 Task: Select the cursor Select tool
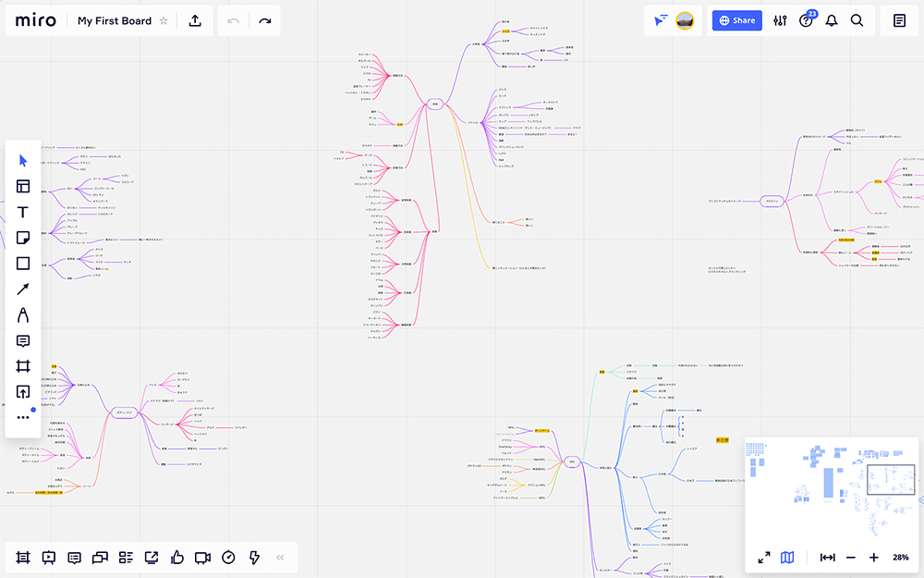23,161
